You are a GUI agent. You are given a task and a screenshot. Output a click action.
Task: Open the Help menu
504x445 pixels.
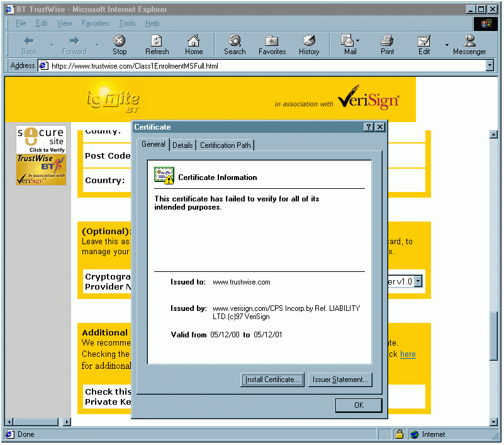tap(152, 23)
